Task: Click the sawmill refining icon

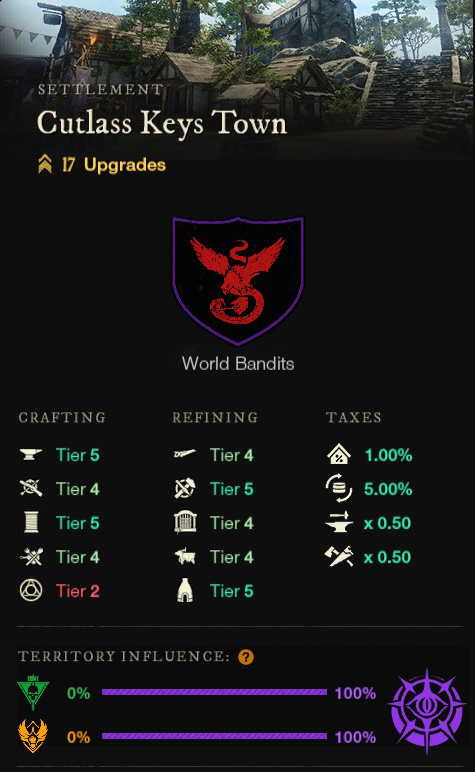Action: [185, 454]
